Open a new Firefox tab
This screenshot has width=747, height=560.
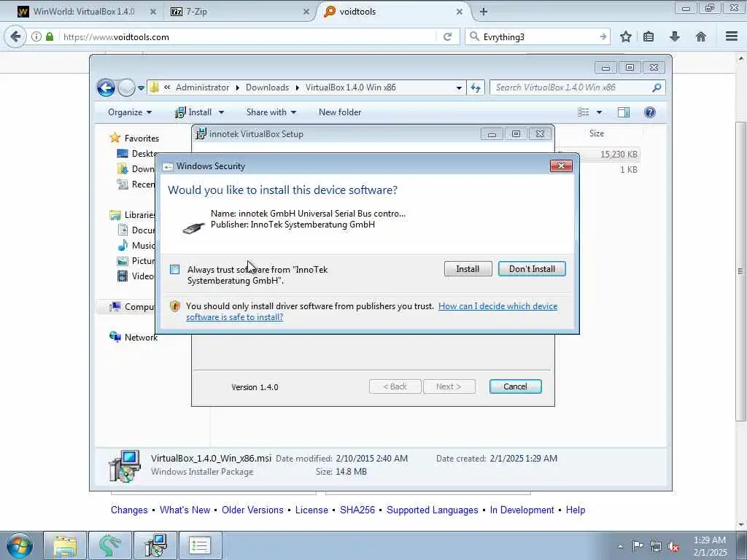(483, 12)
